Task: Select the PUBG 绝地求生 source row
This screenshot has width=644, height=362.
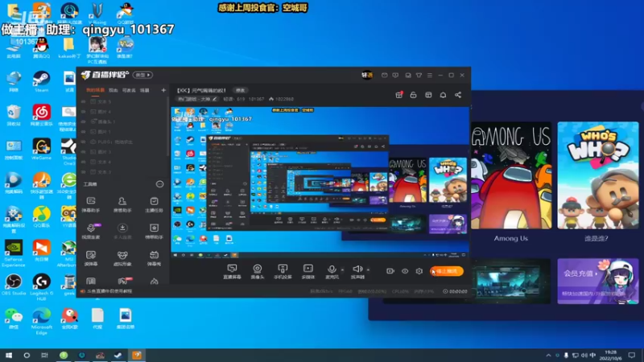Action: pos(122,142)
